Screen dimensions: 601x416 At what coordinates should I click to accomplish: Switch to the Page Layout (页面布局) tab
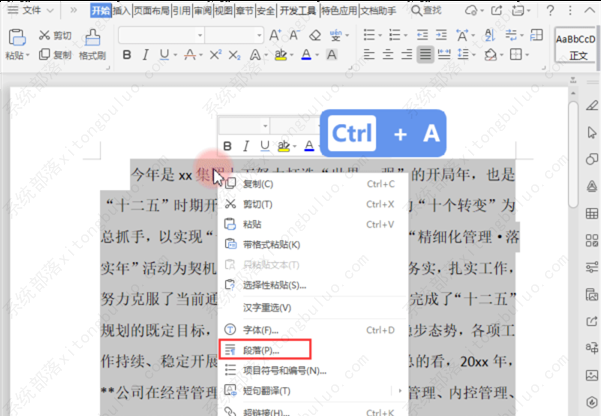[x=151, y=11]
